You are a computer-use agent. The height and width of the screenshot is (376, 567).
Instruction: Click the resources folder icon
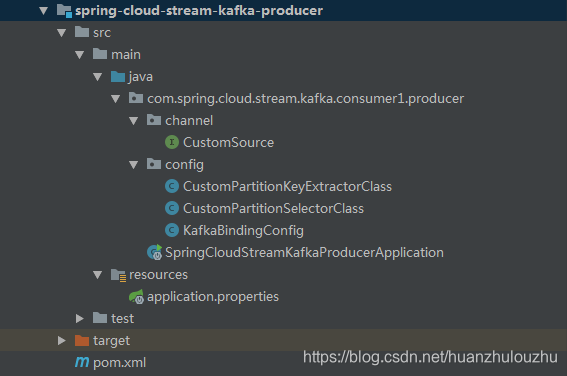pyautogui.click(x=118, y=275)
